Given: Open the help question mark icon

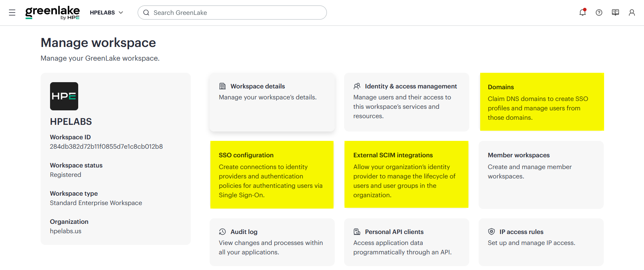Looking at the screenshot, I should (599, 13).
